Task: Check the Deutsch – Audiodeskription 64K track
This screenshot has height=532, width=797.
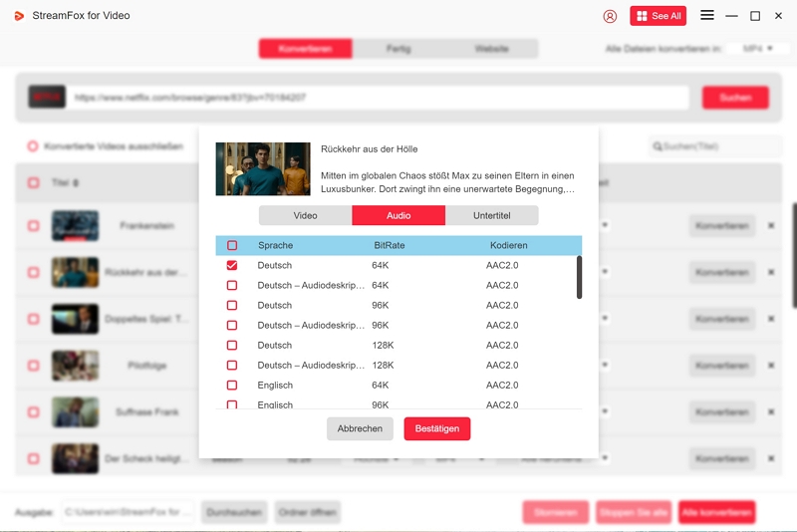Action: (232, 285)
